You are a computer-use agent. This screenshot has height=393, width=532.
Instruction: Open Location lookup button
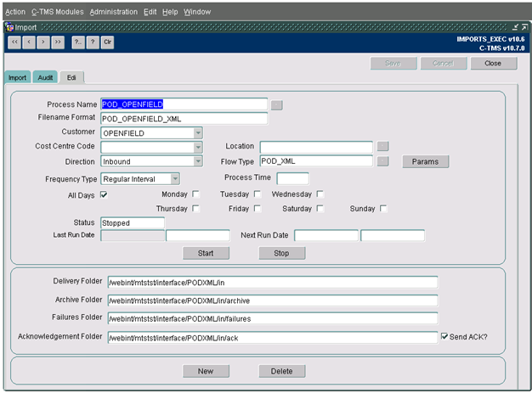pyautogui.click(x=382, y=146)
